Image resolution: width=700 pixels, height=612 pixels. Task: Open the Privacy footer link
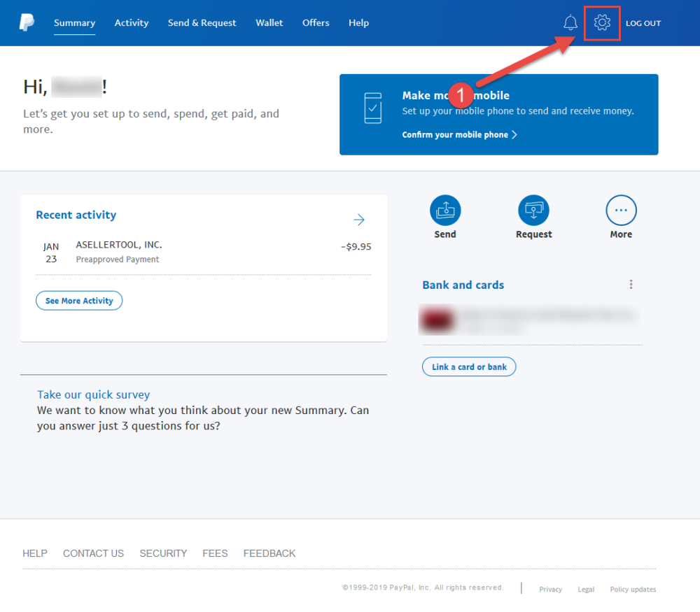click(550, 589)
